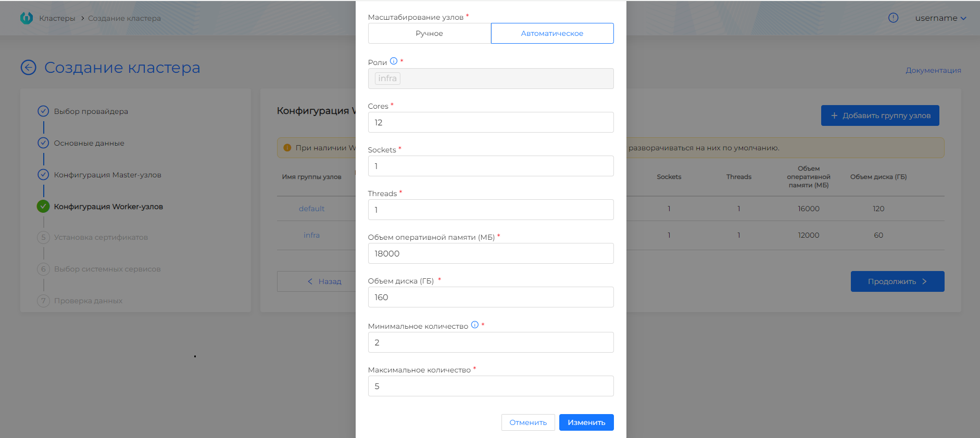
Task: Click the Отменить button
Action: 528,422
